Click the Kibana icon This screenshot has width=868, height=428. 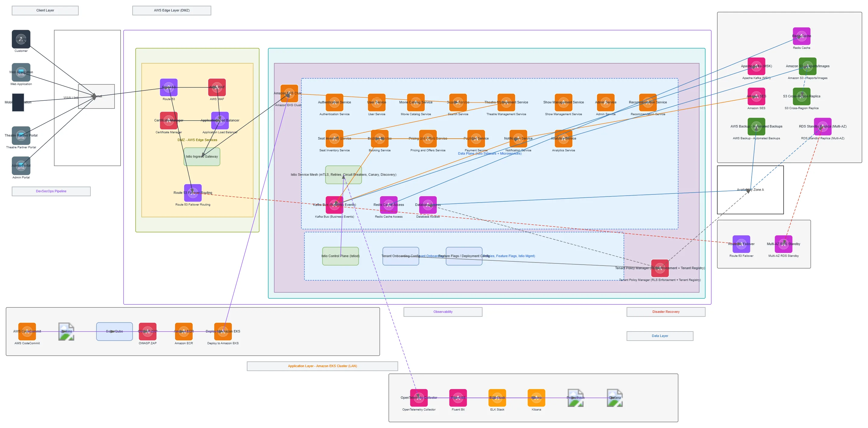point(536,398)
